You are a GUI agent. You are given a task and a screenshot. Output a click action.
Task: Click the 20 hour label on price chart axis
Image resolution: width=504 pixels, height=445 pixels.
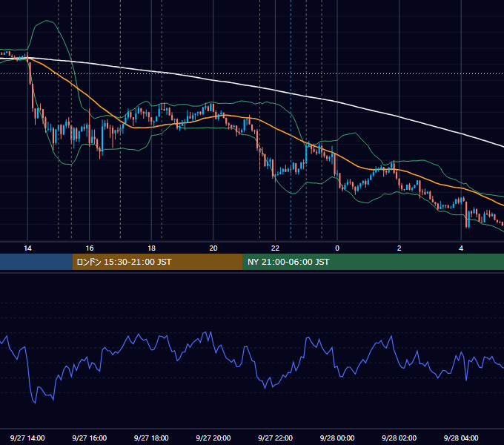[213, 248]
